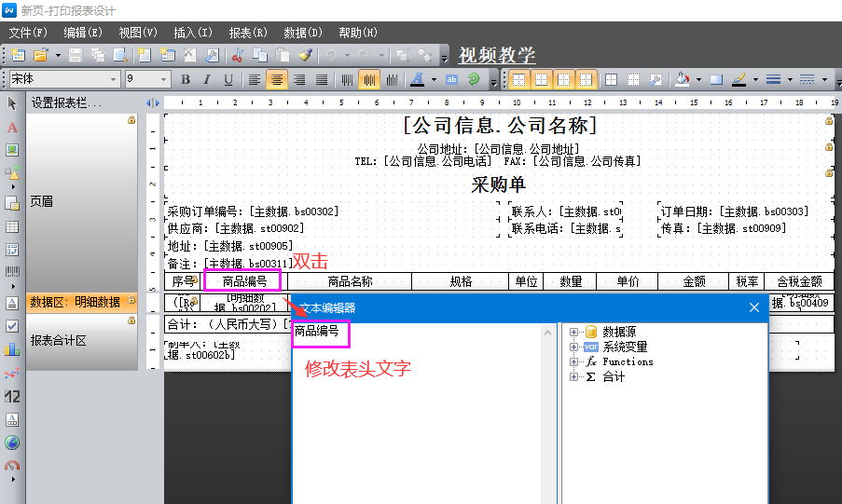Viewport: 842px width, 504px height.
Task: Click the scissors Cut icon
Action: point(237,56)
